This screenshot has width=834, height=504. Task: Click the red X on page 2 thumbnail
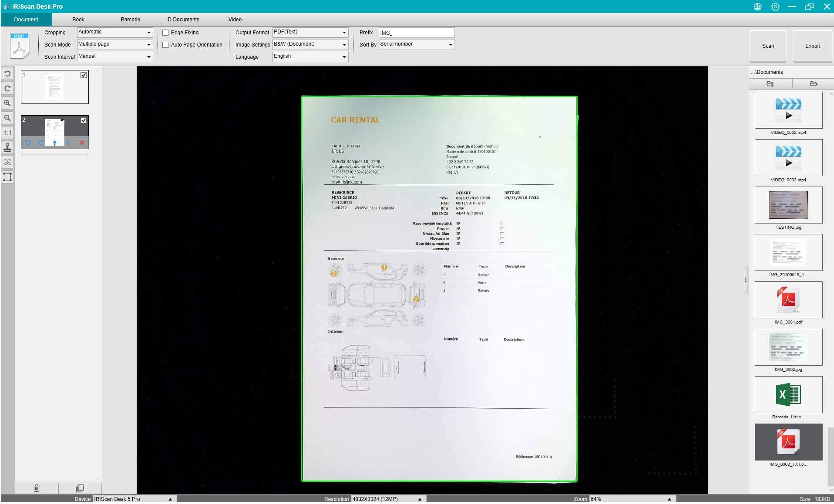point(82,143)
